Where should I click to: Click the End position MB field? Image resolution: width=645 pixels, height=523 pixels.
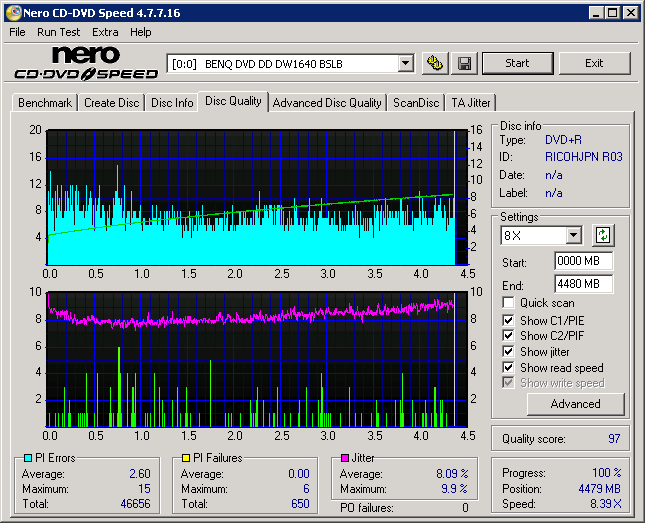(x=583, y=284)
